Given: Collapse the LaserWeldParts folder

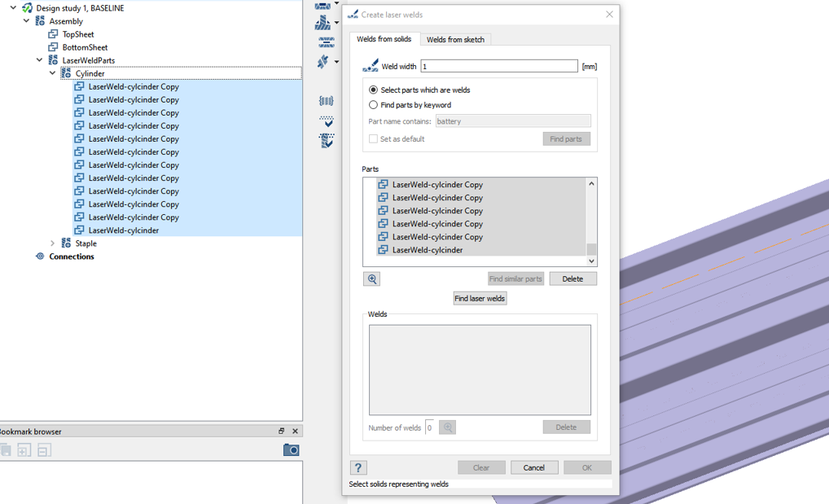Looking at the screenshot, I should pyautogui.click(x=40, y=60).
